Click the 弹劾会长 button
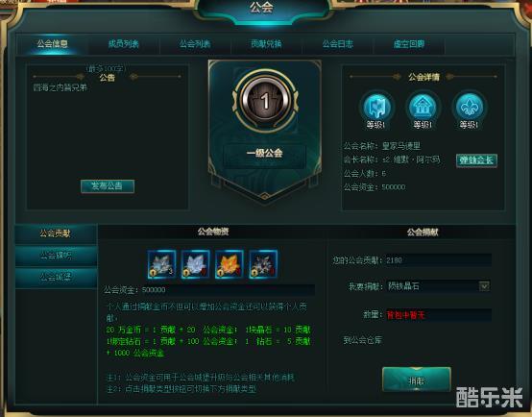Viewport: 532px width, 417px height. pos(476,159)
